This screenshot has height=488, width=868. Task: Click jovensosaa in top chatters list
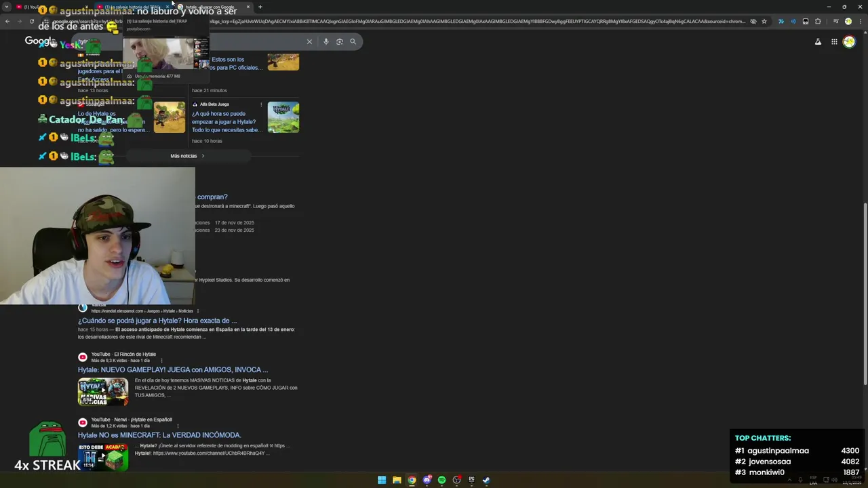pos(769,462)
